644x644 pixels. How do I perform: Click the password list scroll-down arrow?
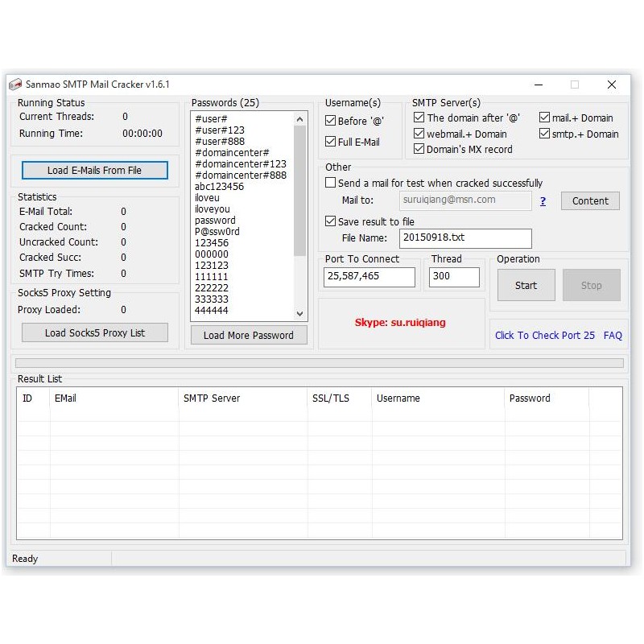click(300, 313)
